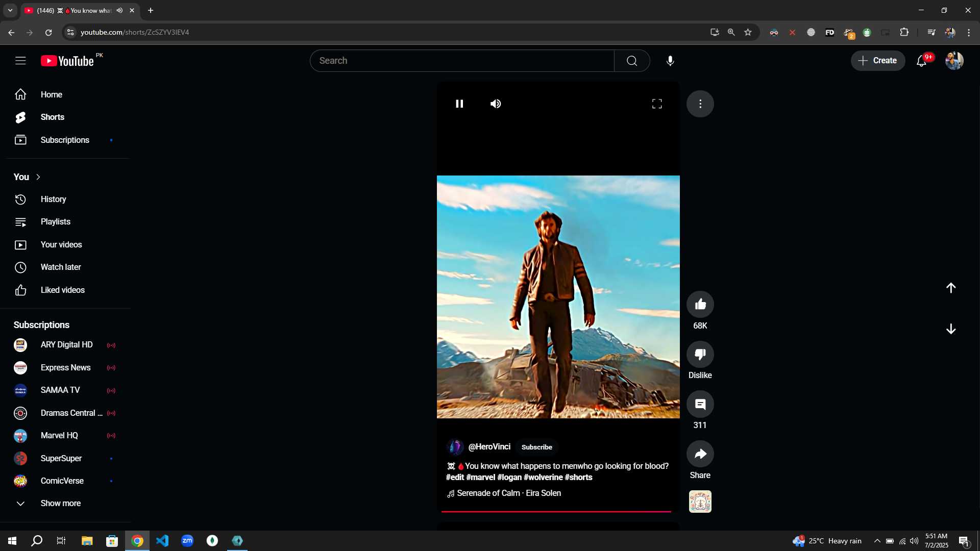Search with voice microphone
The height and width of the screenshot is (551, 980).
click(x=670, y=61)
